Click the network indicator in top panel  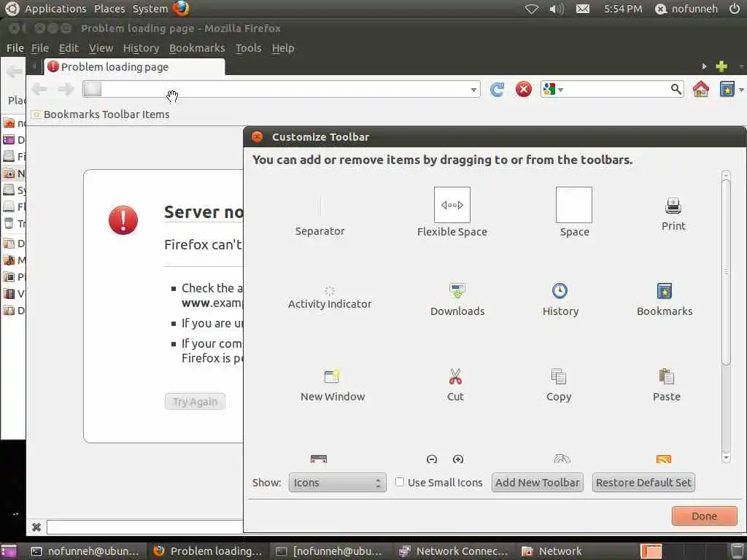(531, 9)
